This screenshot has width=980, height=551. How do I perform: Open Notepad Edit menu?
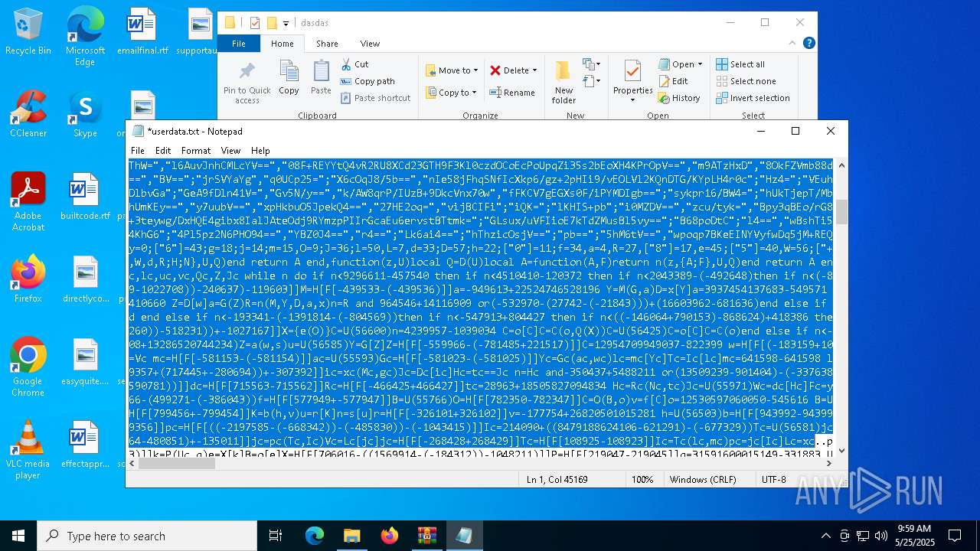(x=163, y=151)
